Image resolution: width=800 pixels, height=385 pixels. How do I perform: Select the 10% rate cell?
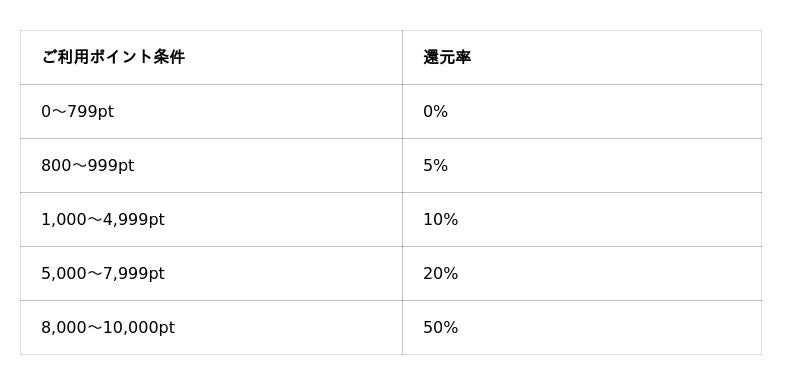(x=582, y=220)
